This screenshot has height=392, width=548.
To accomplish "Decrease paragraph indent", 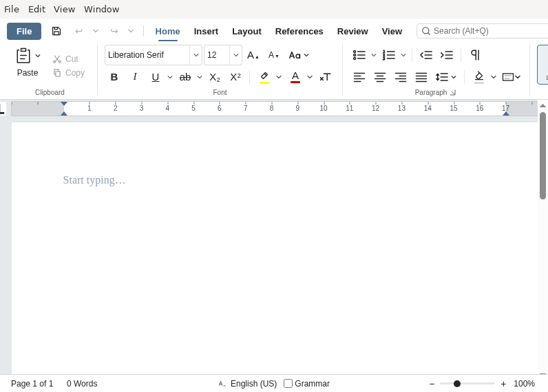I will [426, 55].
